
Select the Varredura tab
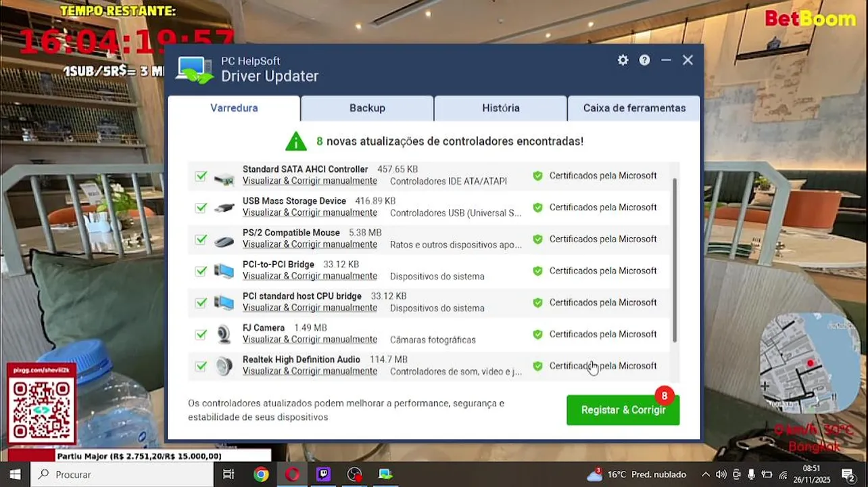click(234, 108)
